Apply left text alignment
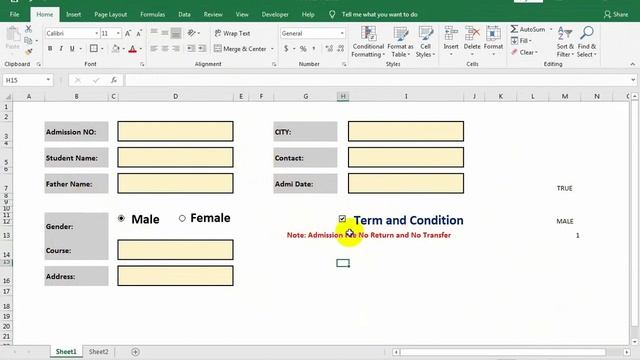640x360 pixels. coord(154,49)
